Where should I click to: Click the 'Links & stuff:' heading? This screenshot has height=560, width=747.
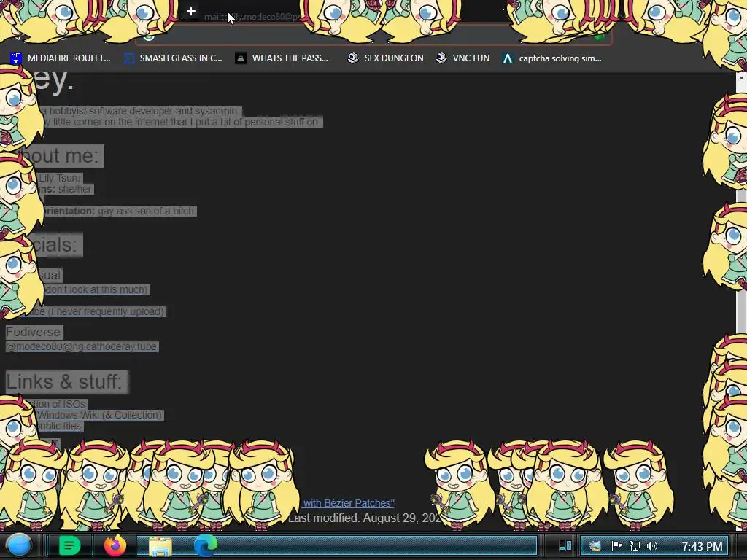(64, 381)
